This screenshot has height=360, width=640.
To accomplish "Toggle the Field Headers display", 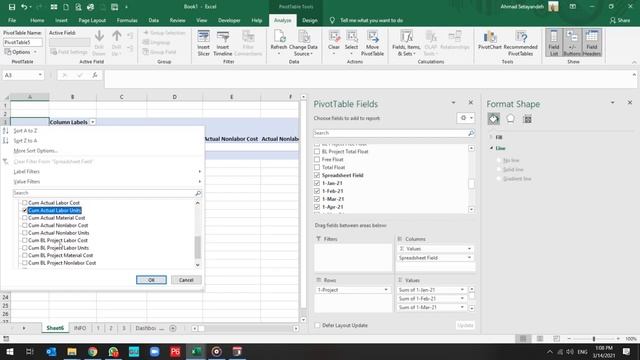I will pyautogui.click(x=591, y=42).
